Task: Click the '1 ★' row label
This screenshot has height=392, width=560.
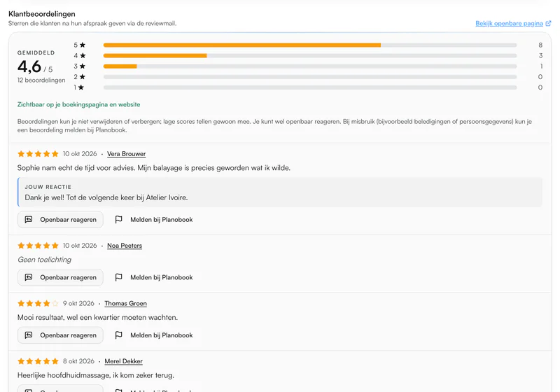Action: [79, 87]
